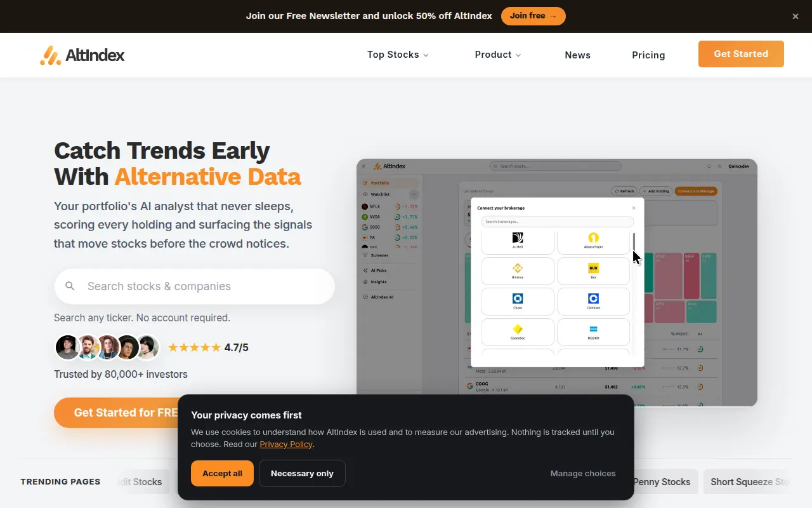Open the News page
This screenshot has height=508, width=812.
(x=578, y=55)
